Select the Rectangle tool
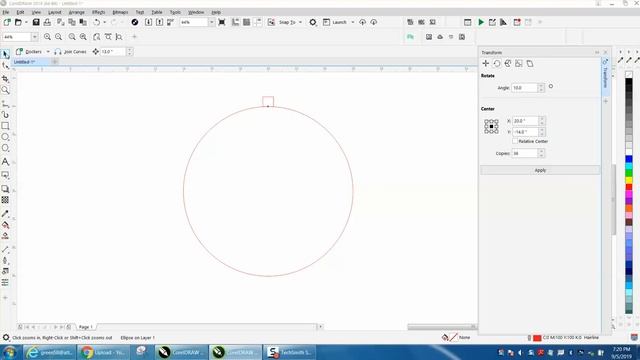640x360 pixels. point(5,126)
